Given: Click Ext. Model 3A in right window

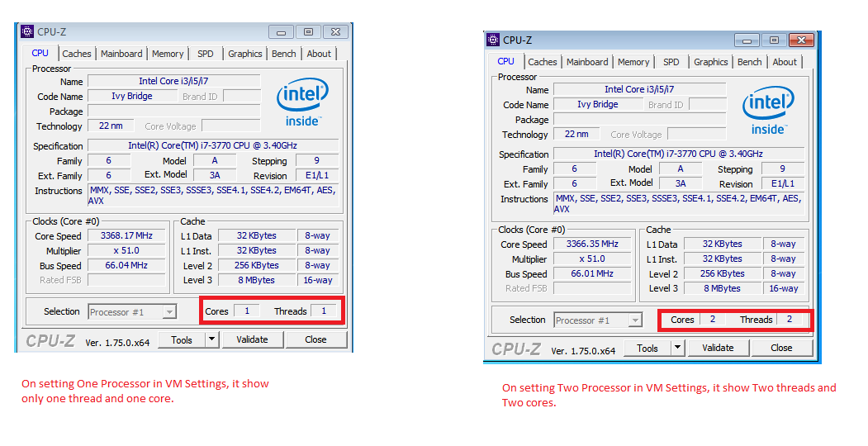Looking at the screenshot, I should (681, 183).
